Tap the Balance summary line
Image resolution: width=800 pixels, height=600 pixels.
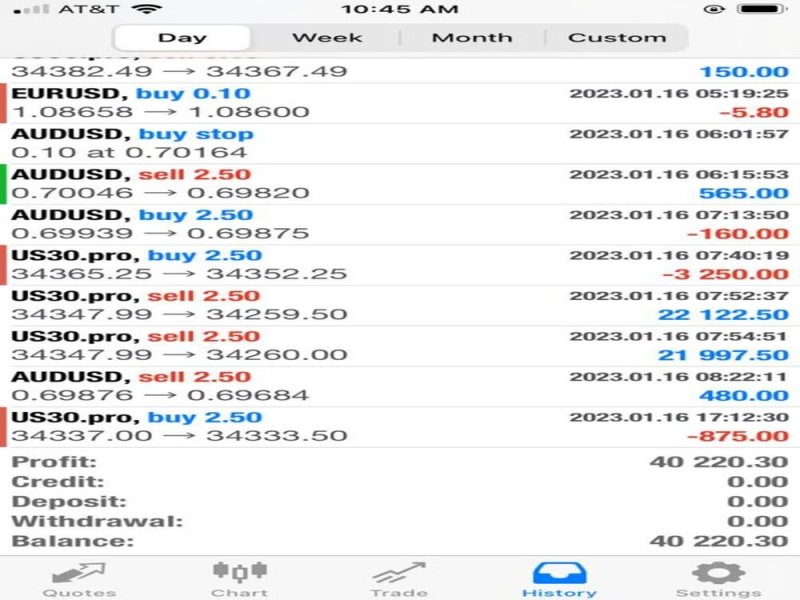[x=400, y=541]
